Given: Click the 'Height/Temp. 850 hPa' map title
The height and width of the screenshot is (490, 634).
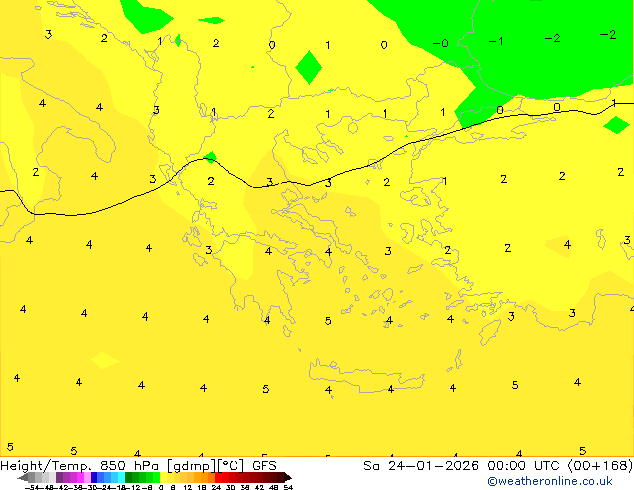Looking at the screenshot, I should pos(81,466).
